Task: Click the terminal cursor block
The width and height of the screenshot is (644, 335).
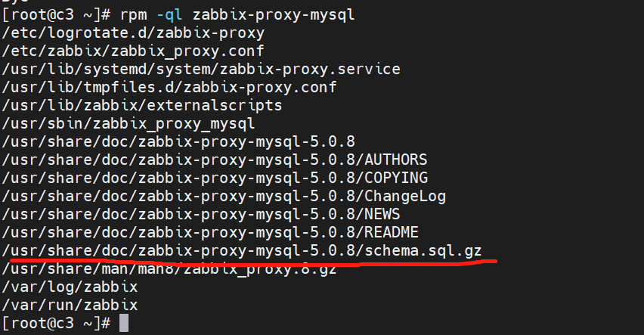Action: point(125,324)
